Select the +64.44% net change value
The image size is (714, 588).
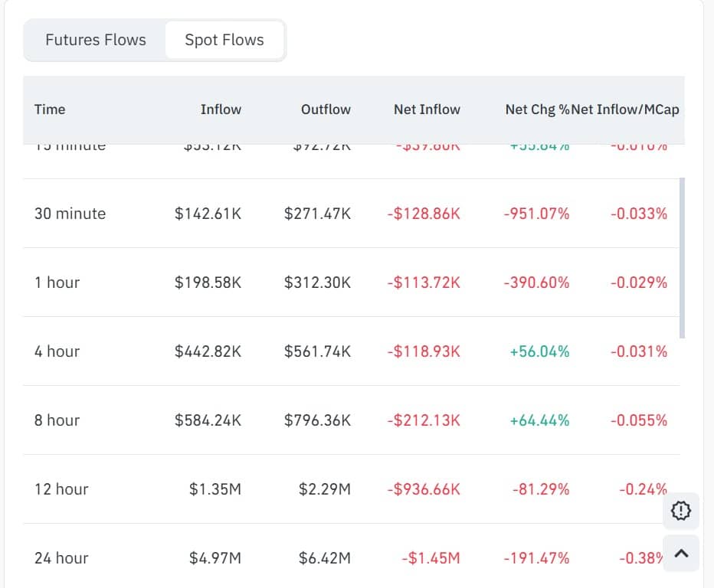pos(539,420)
